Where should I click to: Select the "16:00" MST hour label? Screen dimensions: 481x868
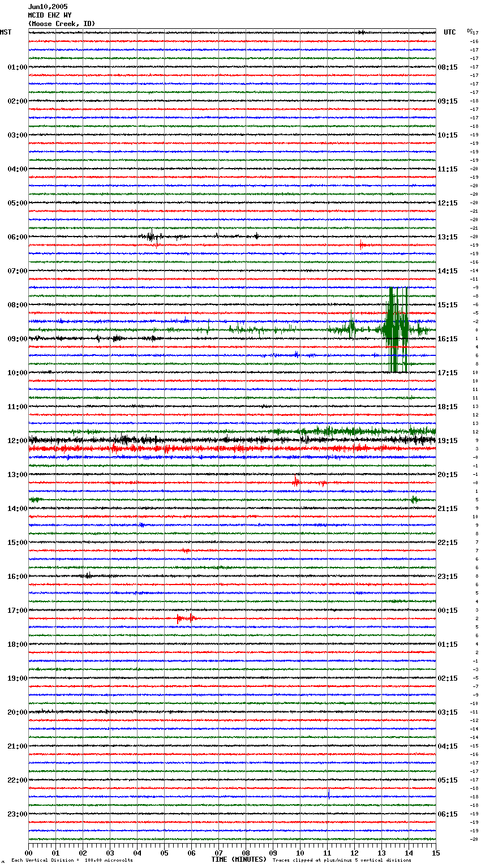pyautogui.click(x=17, y=577)
